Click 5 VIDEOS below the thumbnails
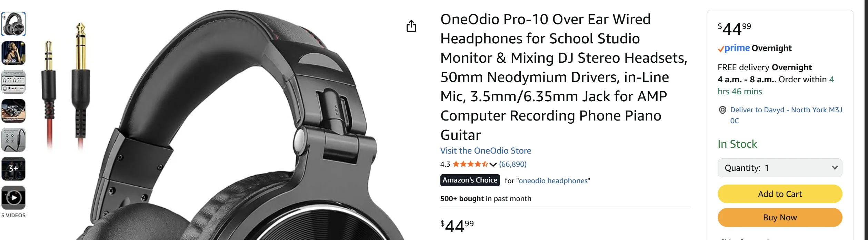 (14, 215)
